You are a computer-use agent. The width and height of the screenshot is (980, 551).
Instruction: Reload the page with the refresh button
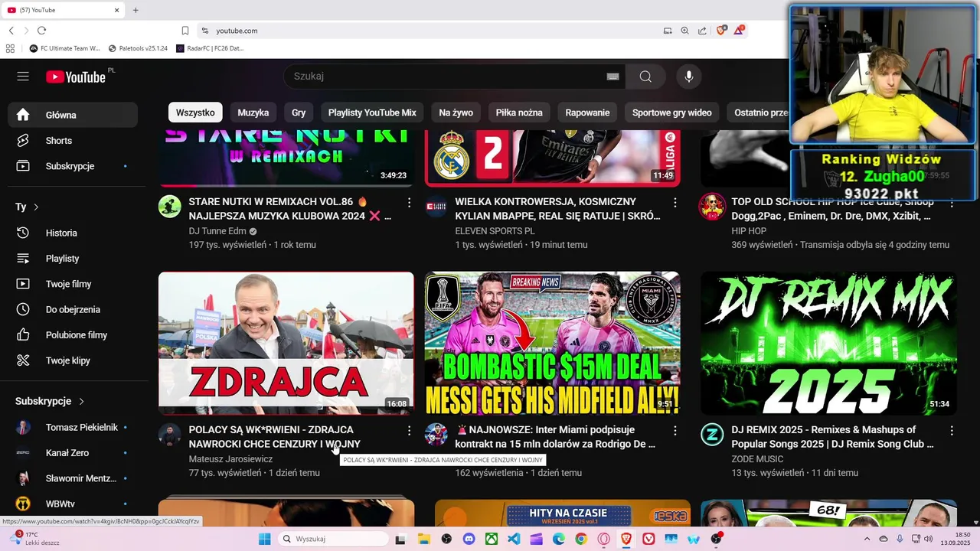coord(41,31)
